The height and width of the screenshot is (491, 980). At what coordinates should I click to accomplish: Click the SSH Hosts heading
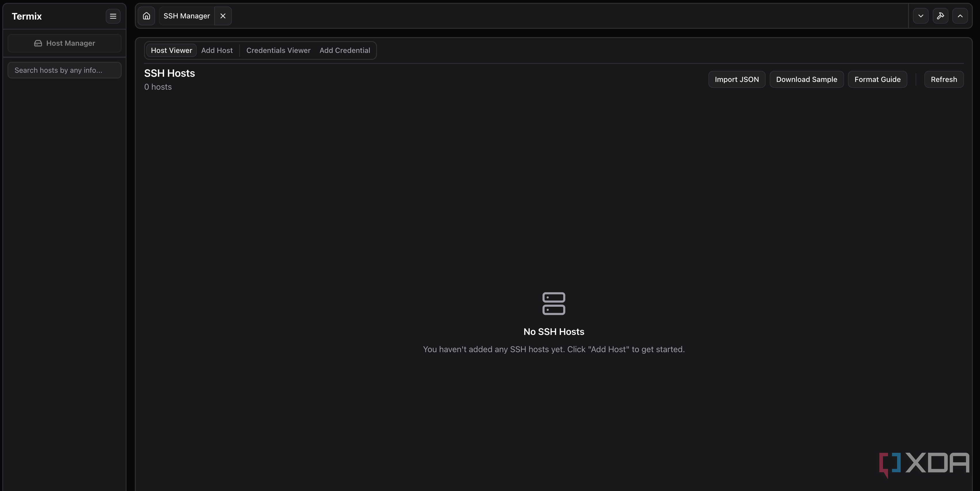tap(170, 73)
